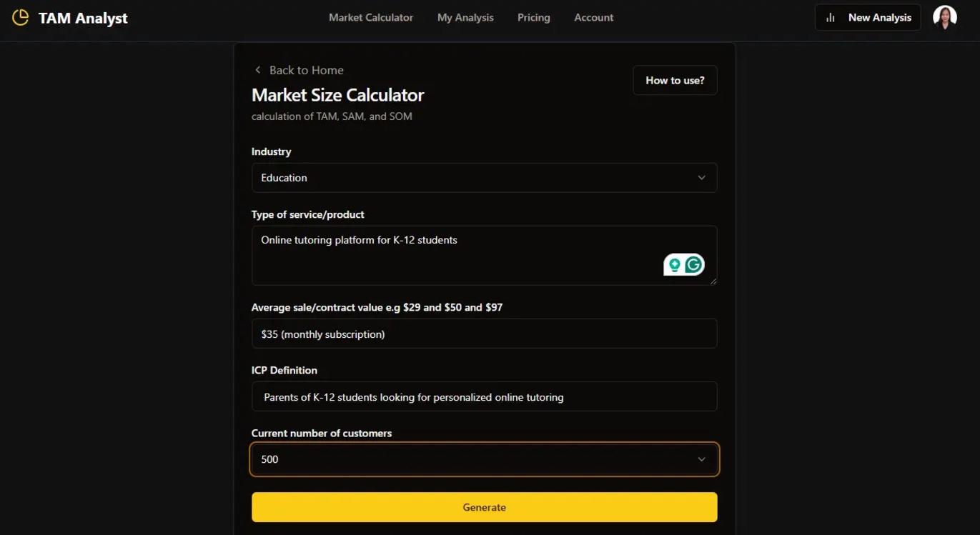The image size is (980, 535).
Task: Open the user profile avatar
Action: click(944, 18)
